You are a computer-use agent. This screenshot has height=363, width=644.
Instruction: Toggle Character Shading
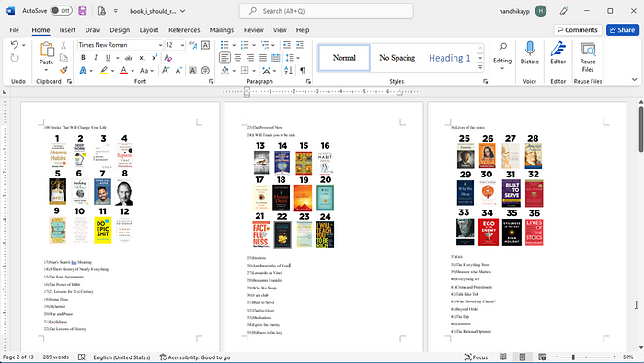[192, 71]
